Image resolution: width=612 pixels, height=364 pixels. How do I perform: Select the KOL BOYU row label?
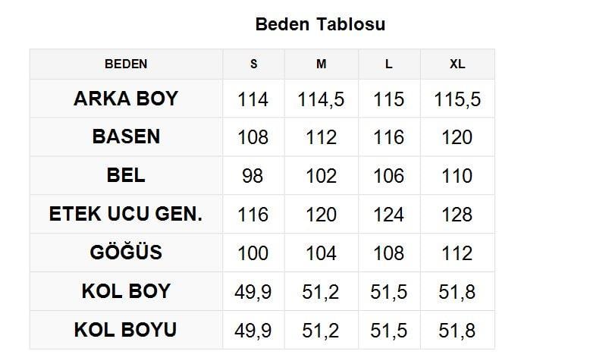(126, 330)
